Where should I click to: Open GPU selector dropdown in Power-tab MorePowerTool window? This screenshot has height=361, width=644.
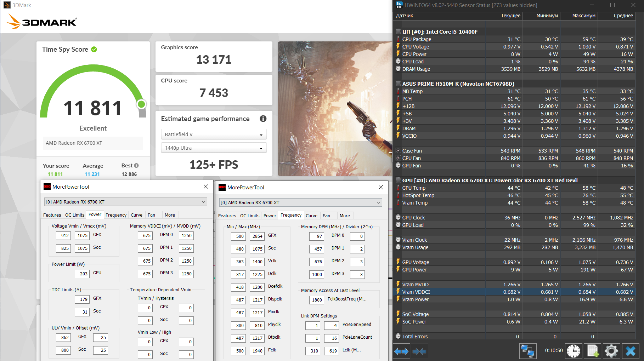(x=126, y=202)
